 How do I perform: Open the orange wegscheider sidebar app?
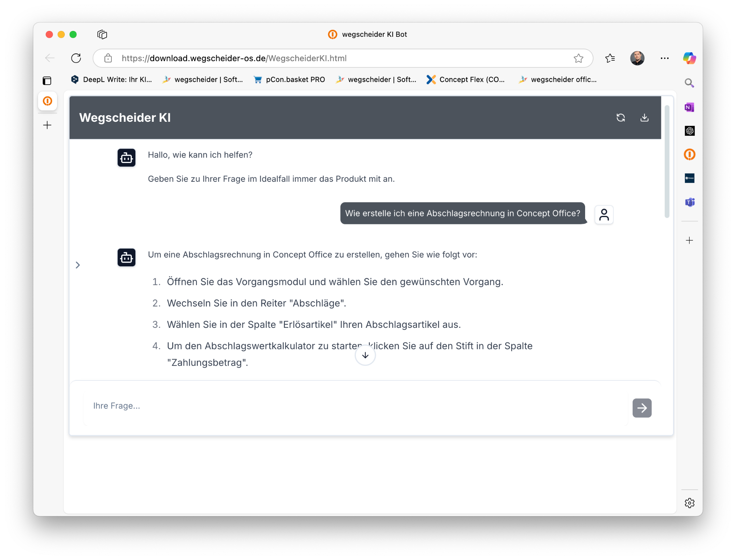pos(689,155)
